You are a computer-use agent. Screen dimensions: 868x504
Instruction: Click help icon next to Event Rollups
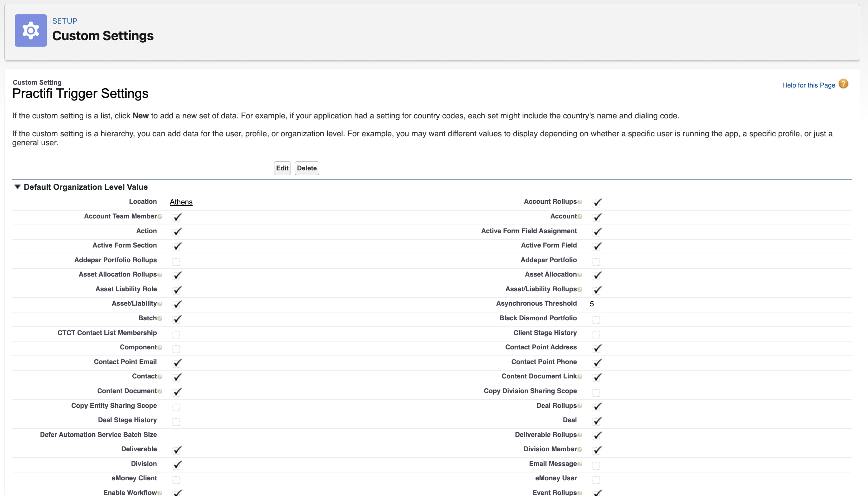point(580,493)
